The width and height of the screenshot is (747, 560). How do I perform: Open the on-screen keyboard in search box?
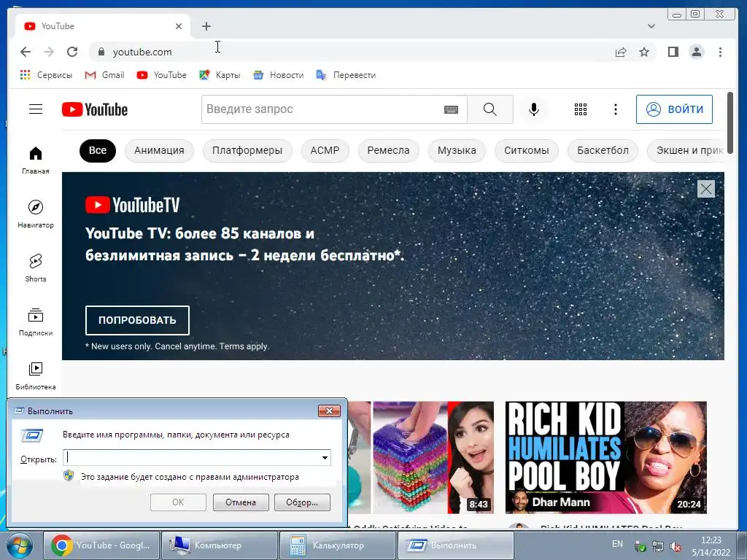click(x=451, y=109)
